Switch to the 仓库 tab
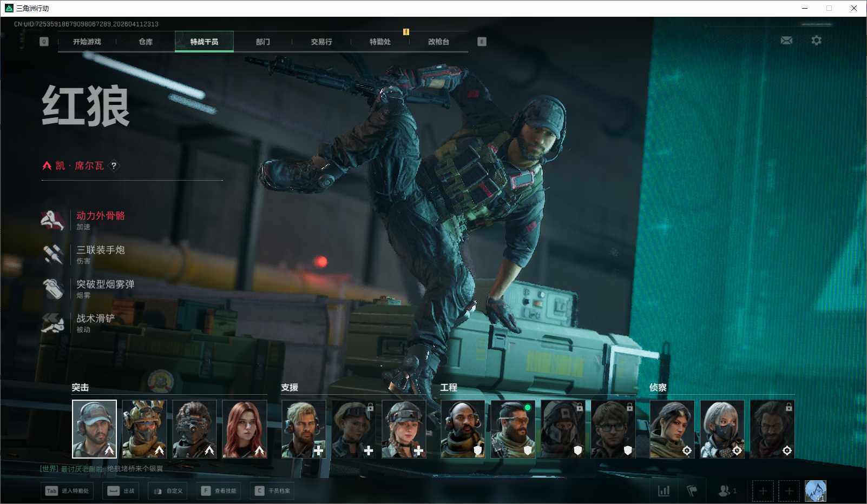The width and height of the screenshot is (867, 504). coord(146,42)
